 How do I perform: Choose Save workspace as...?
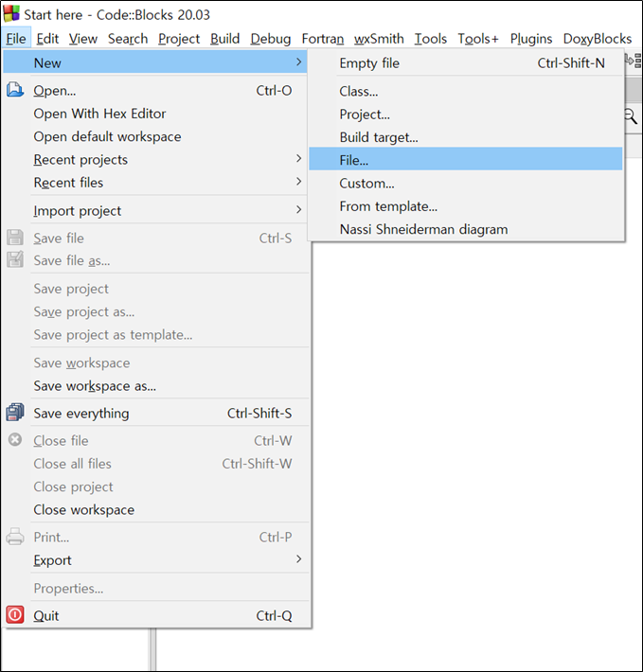154,386
